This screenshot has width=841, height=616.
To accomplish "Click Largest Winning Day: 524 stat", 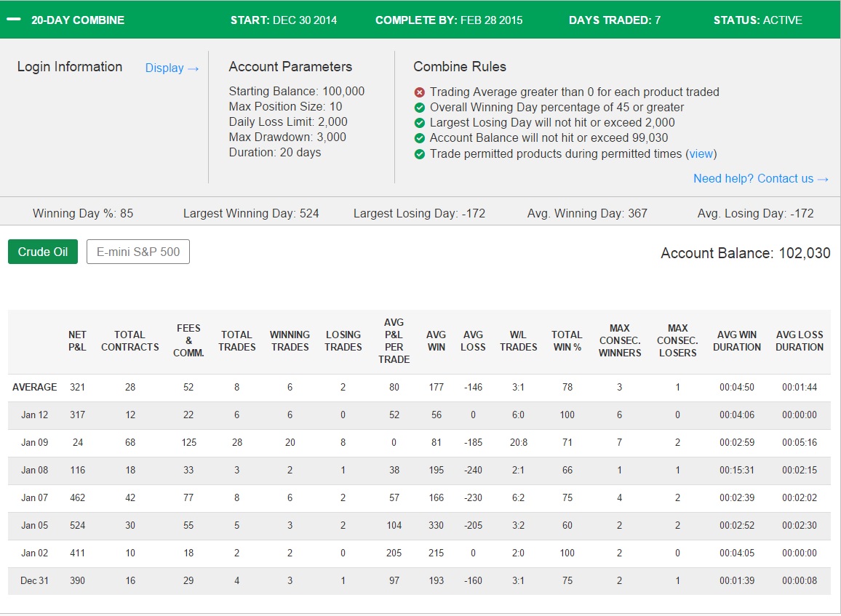I will pyautogui.click(x=251, y=213).
